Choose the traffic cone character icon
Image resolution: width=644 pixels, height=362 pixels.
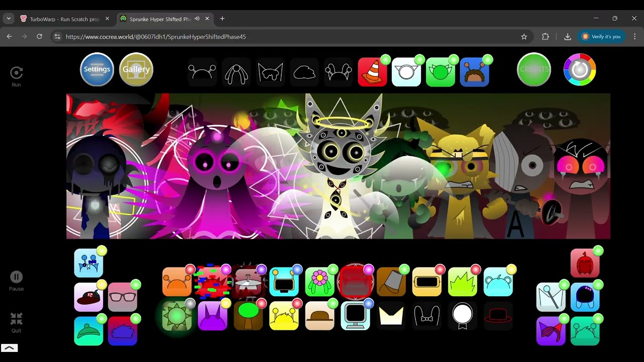coord(373,72)
